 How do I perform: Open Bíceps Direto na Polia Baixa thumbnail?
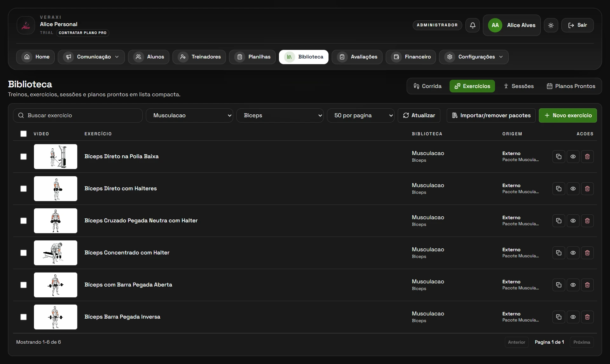coord(56,157)
